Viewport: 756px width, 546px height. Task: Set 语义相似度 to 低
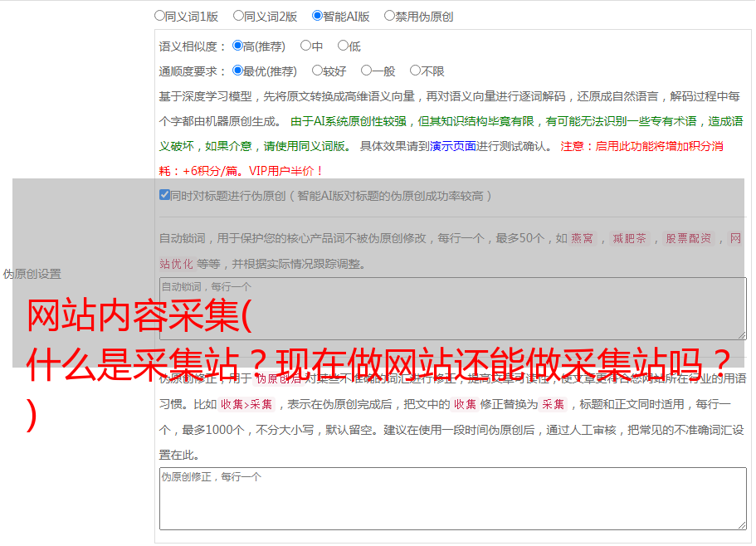coord(343,46)
